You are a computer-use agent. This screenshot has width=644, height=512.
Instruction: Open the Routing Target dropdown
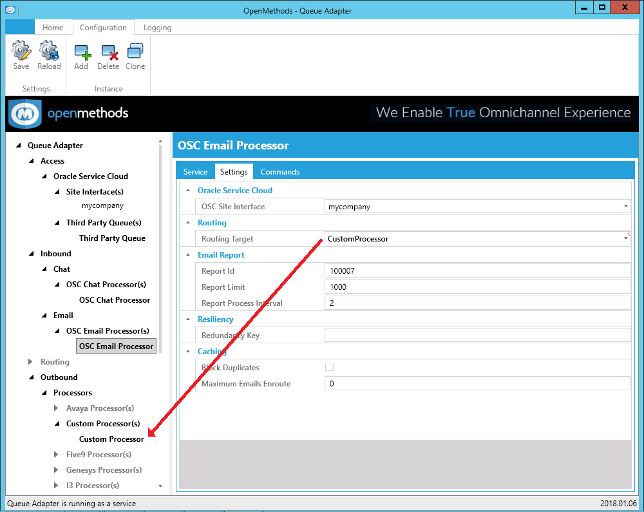coord(626,239)
